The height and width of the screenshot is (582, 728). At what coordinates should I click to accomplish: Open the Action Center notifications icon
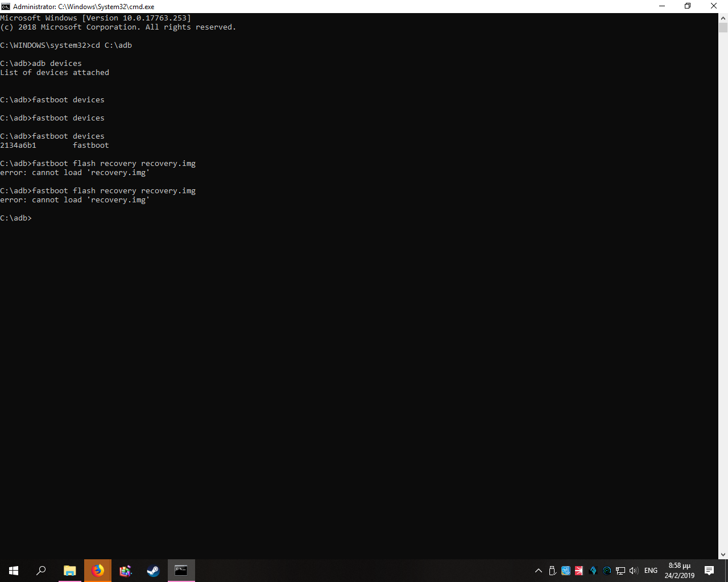(709, 571)
